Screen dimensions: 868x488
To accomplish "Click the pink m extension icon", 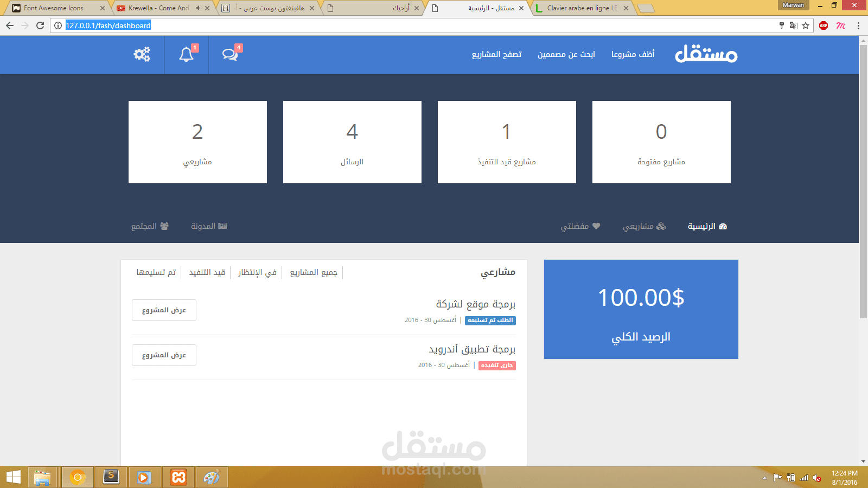I will point(841,25).
